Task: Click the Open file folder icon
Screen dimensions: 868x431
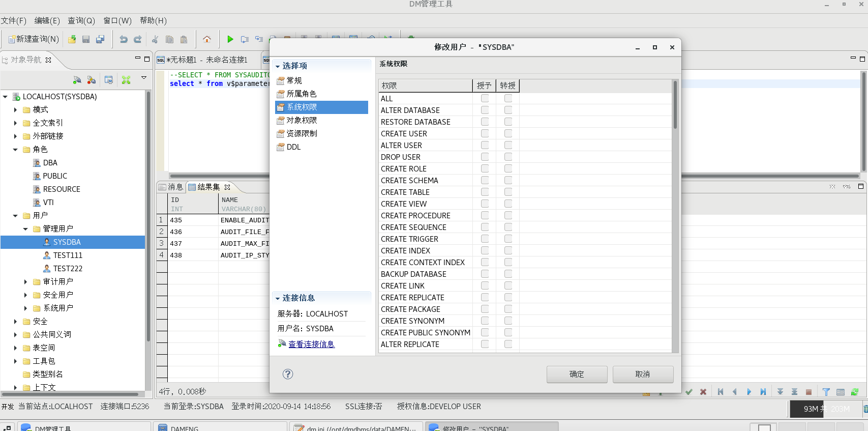Action: [x=72, y=39]
